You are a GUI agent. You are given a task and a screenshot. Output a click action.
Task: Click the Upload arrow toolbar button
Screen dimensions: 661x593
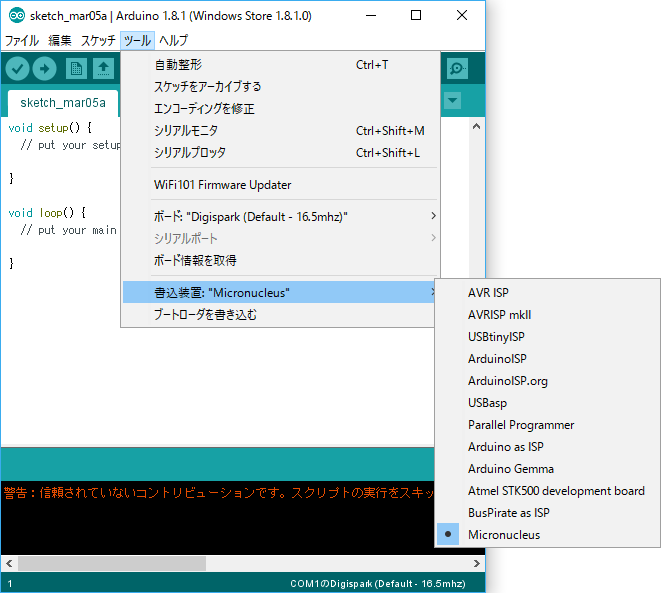point(44,68)
